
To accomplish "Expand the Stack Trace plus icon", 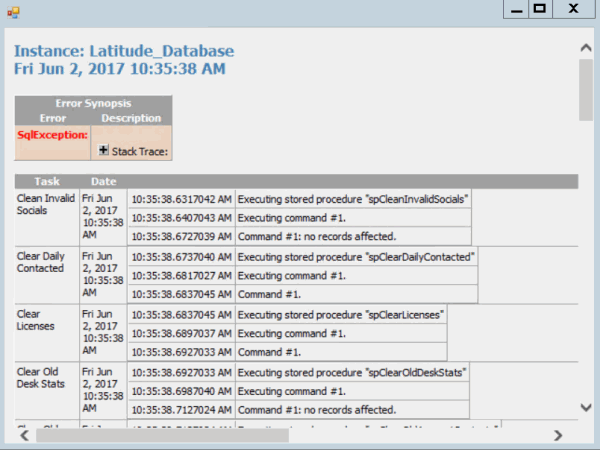I will 103,150.
